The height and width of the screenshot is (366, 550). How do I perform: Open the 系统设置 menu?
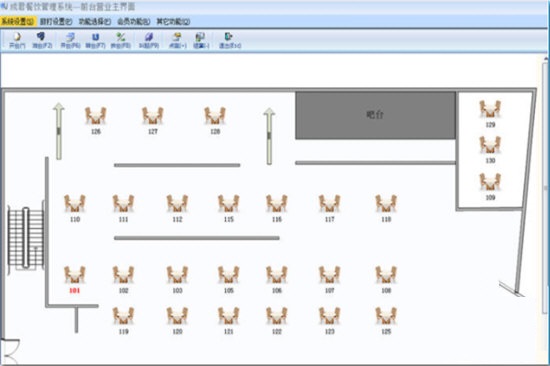point(17,21)
